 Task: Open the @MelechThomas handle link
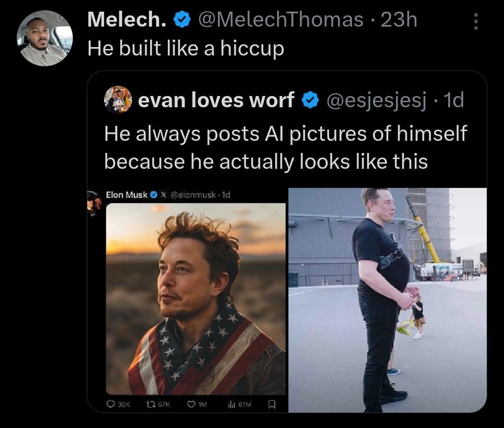[x=281, y=20]
